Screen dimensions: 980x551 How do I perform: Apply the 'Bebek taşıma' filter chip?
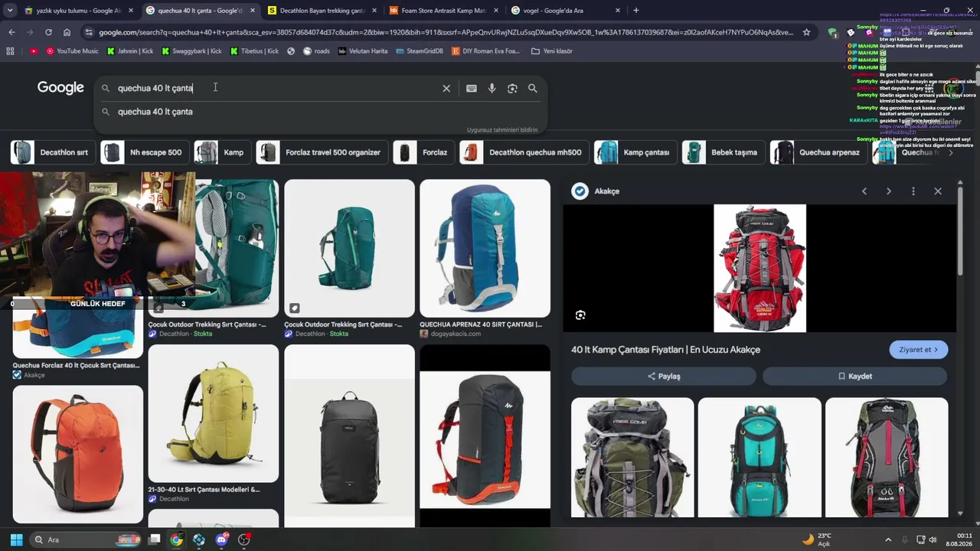pyautogui.click(x=722, y=152)
